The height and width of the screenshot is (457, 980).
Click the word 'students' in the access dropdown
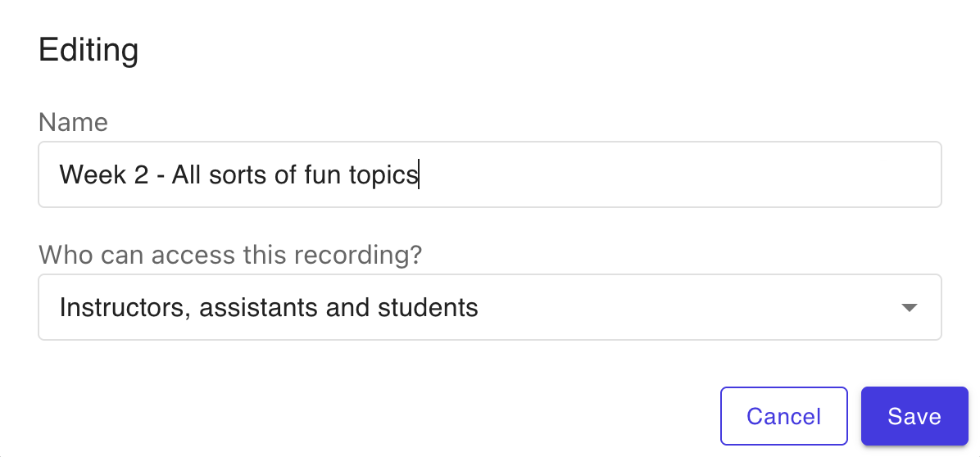click(x=428, y=308)
